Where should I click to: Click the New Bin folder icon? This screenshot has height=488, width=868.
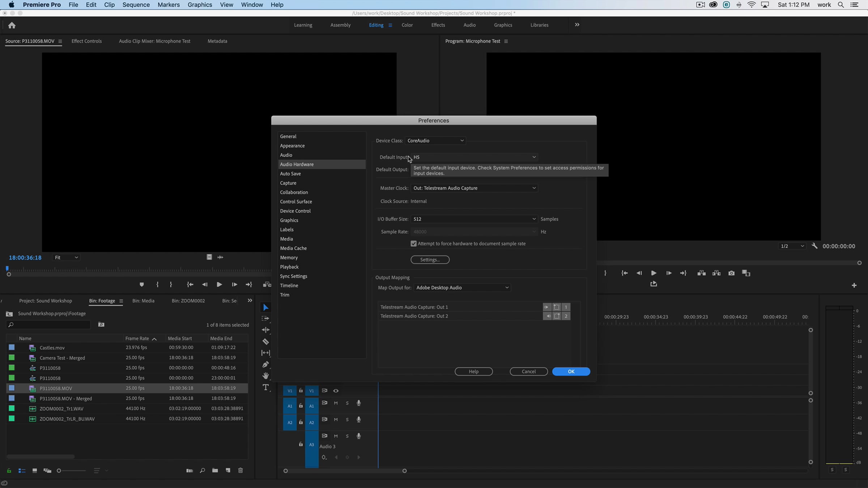click(215, 471)
